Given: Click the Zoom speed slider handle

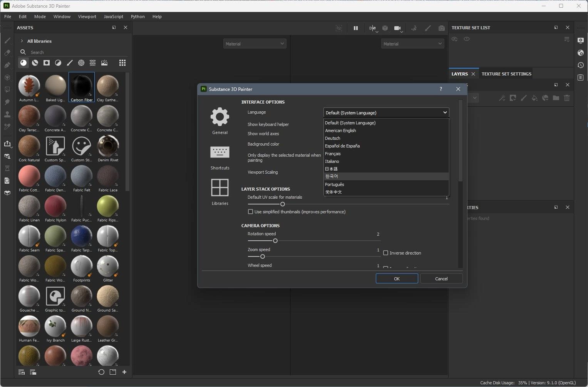Looking at the screenshot, I should pyautogui.click(x=263, y=256).
